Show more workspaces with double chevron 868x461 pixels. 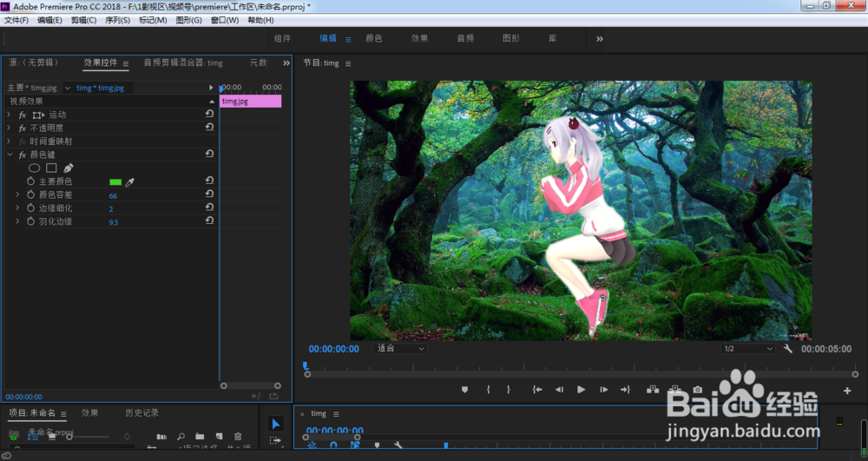(600, 39)
